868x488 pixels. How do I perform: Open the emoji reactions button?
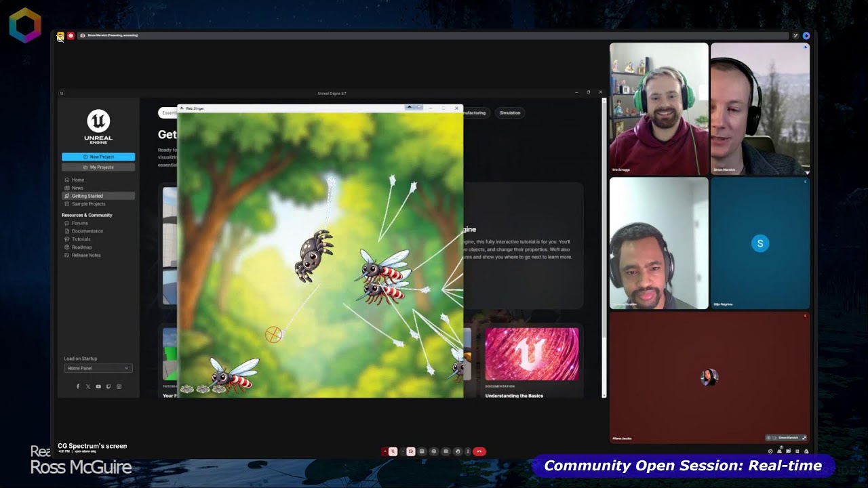tap(434, 451)
